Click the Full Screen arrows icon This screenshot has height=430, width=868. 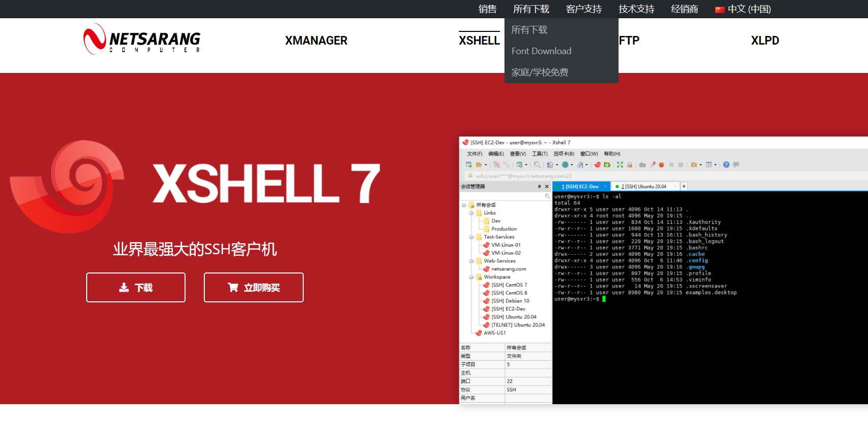[x=620, y=165]
